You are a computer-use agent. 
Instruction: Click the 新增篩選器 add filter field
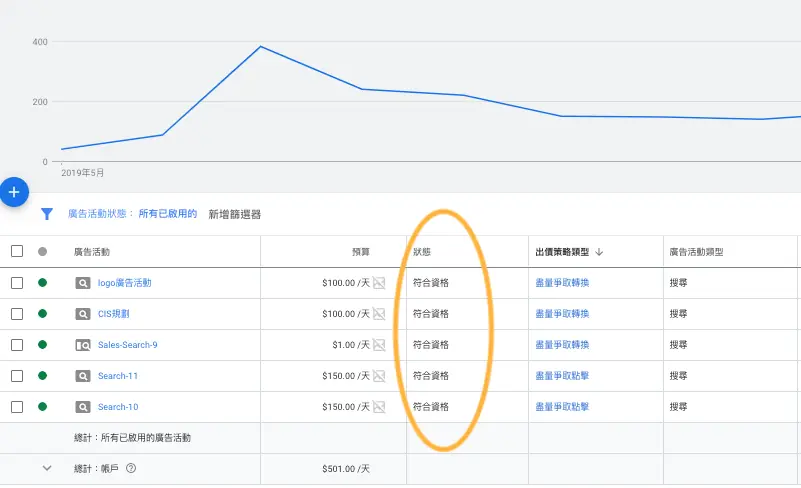(234, 215)
